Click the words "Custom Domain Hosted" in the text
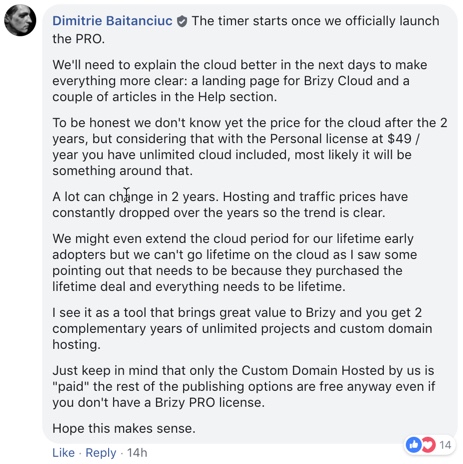Image resolution: width=463 pixels, height=464 pixels. (x=313, y=371)
